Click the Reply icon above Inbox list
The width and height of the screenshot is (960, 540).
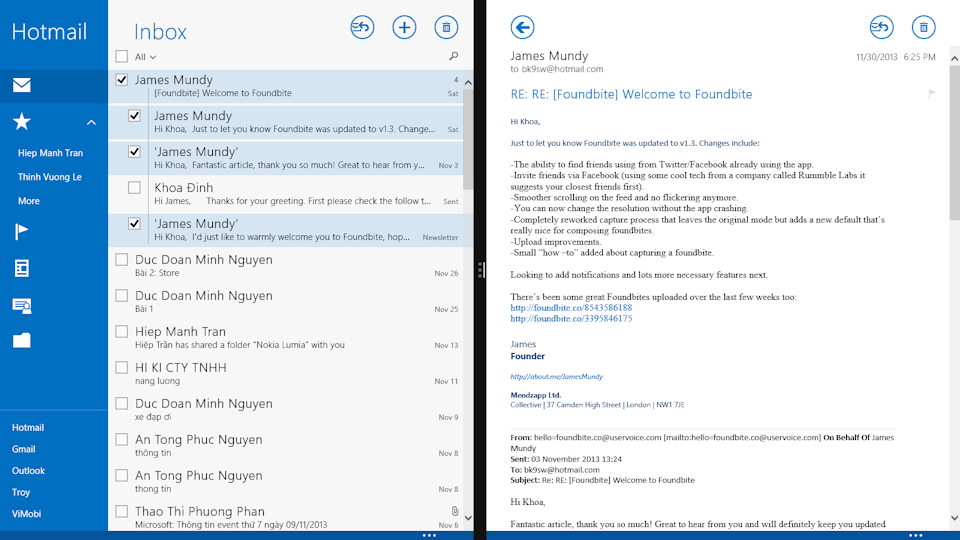(x=362, y=28)
